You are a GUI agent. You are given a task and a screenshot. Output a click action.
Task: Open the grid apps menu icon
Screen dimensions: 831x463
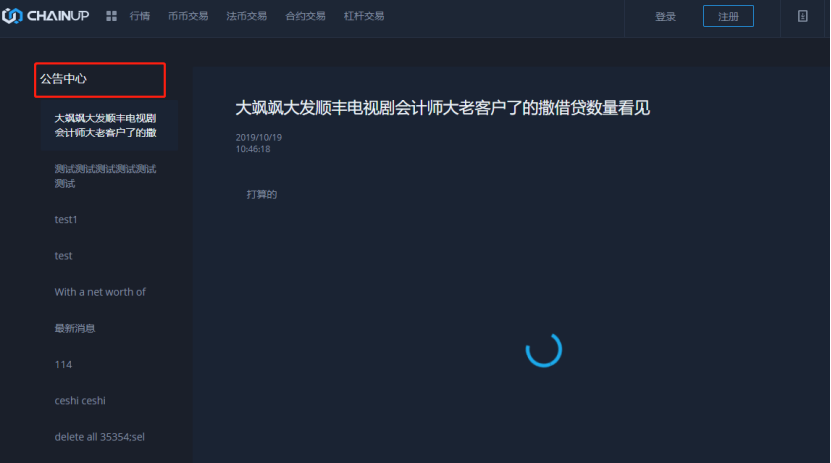(x=111, y=16)
